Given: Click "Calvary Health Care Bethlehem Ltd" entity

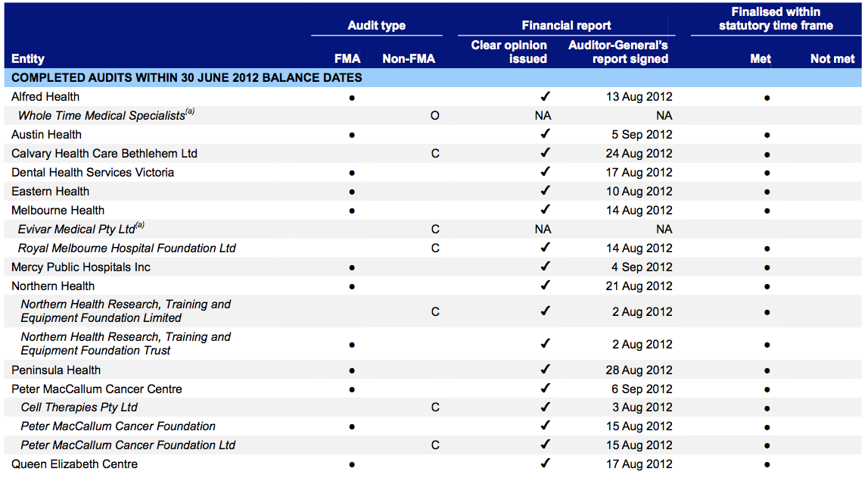Looking at the screenshot, I should tap(104, 154).
